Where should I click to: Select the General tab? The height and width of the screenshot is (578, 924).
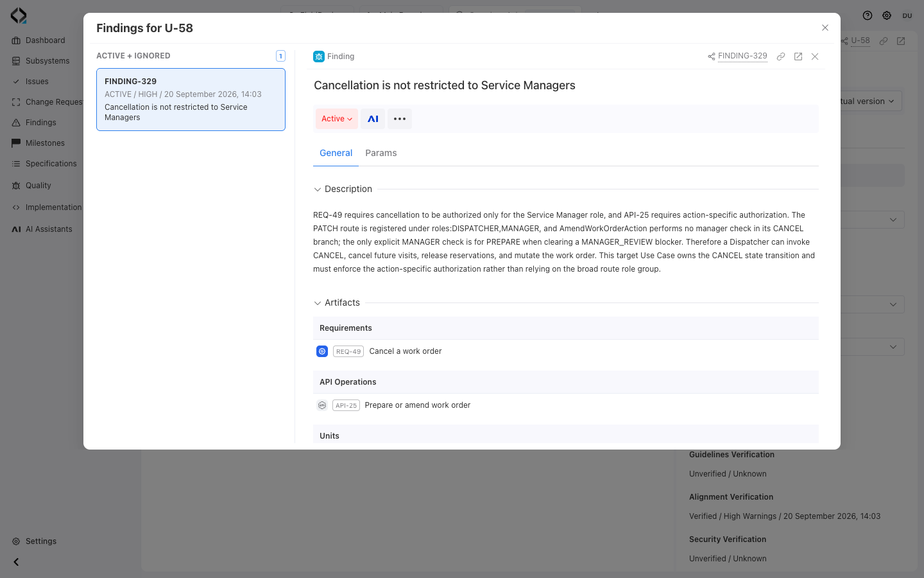(336, 153)
